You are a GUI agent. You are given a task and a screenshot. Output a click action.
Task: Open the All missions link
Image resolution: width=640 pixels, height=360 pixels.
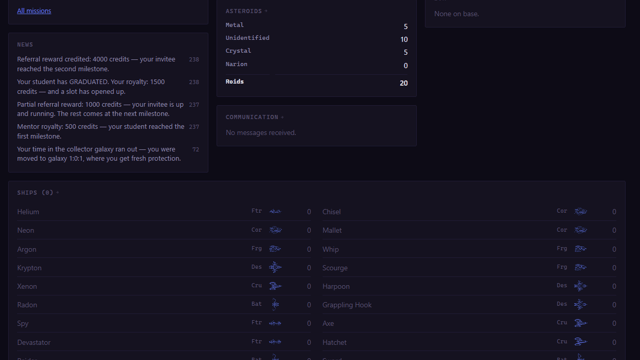click(34, 11)
